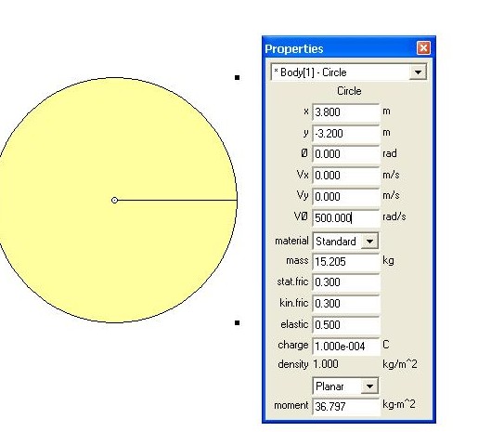This screenshot has height=432, width=504.
Task: Click the moment value field
Action: (x=346, y=407)
